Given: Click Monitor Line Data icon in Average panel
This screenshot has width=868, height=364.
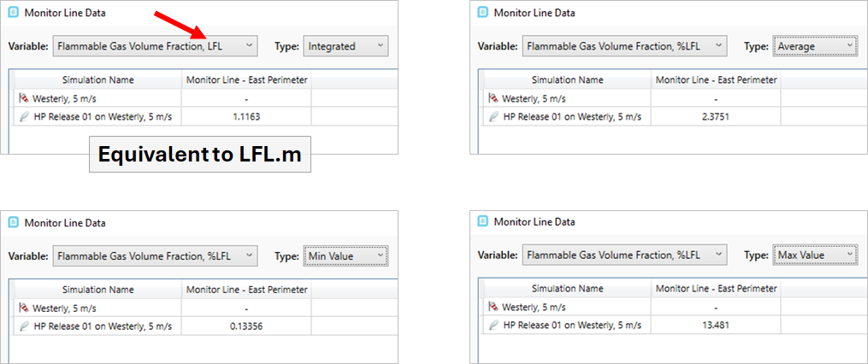Looking at the screenshot, I should (482, 12).
